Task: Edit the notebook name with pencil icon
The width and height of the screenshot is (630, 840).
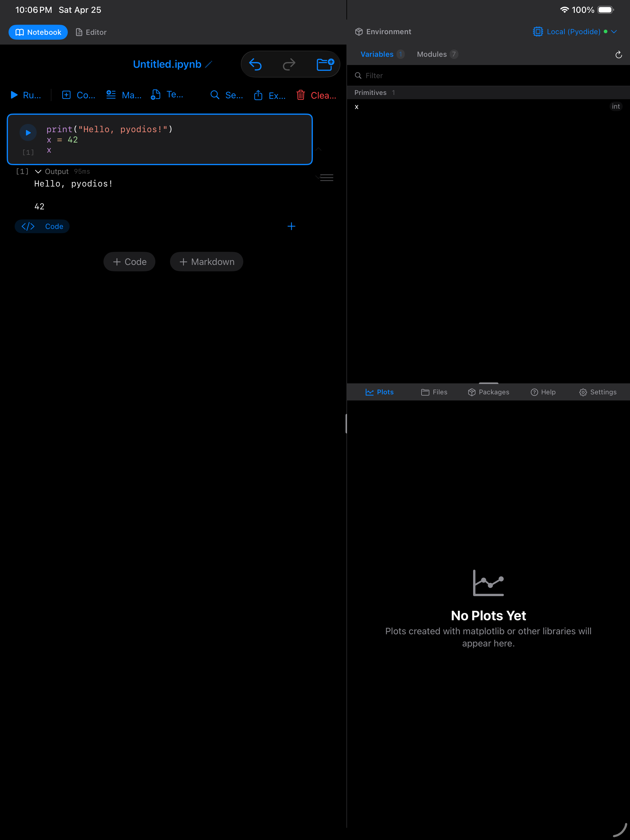Action: point(208,65)
